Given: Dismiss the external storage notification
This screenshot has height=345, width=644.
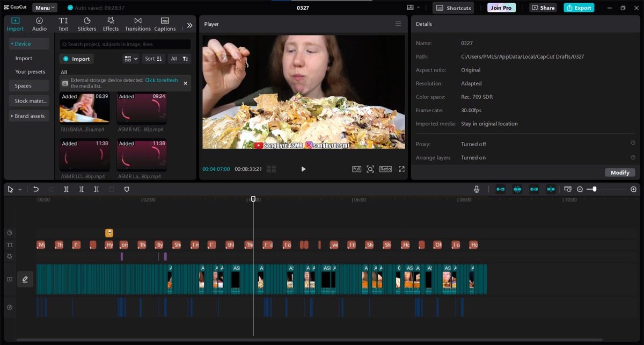Looking at the screenshot, I should [x=186, y=83].
